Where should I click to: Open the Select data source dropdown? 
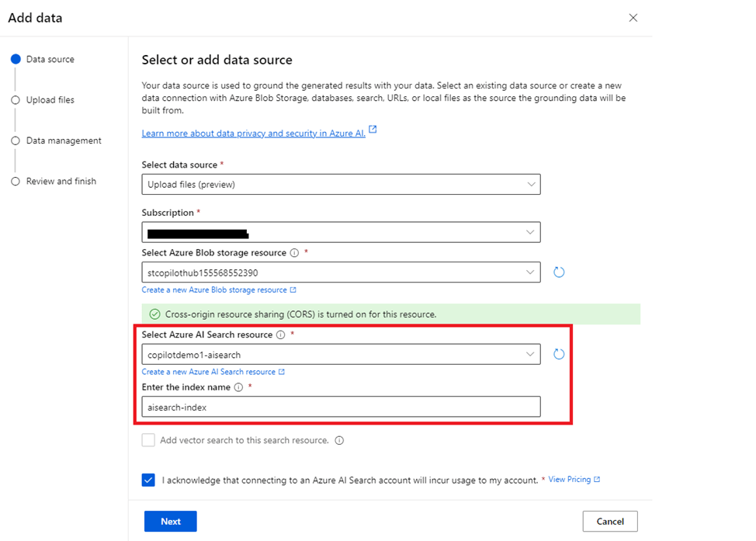[341, 184]
